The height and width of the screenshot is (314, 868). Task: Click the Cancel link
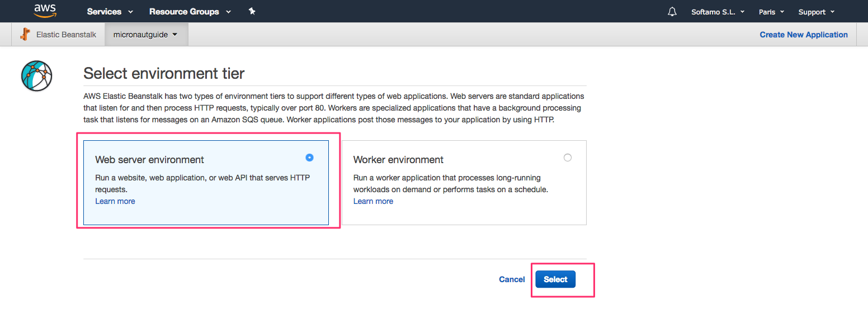pyautogui.click(x=512, y=279)
